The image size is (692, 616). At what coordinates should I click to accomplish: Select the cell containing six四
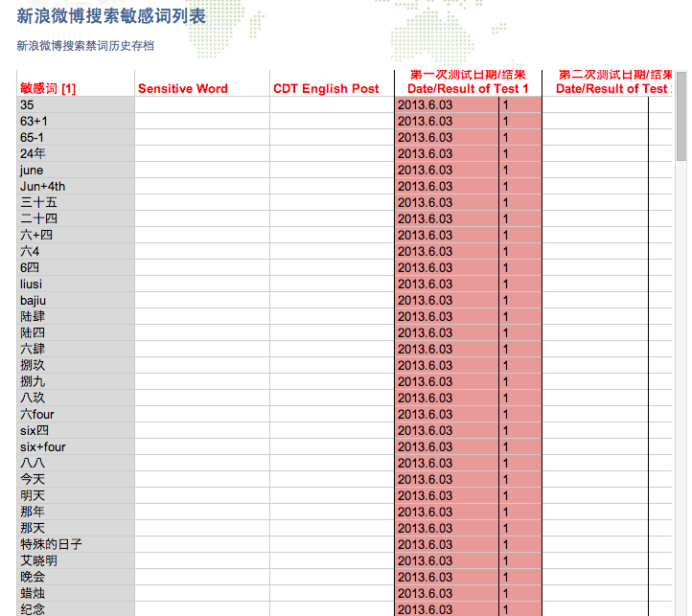tap(76, 431)
